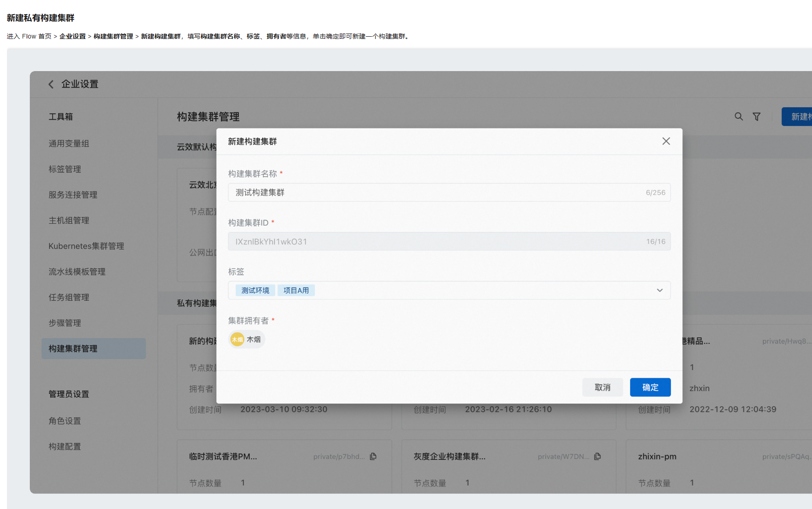Click the 工具箱 section heading

[x=61, y=117]
